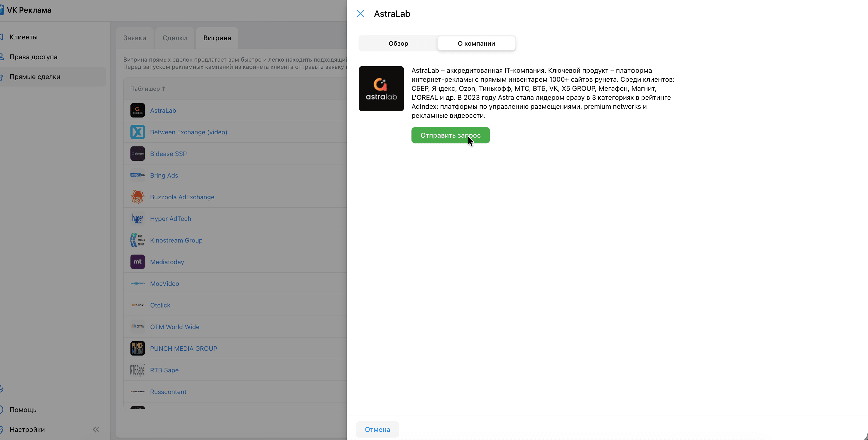Open the Otclick publisher link
The width and height of the screenshot is (868, 440).
point(160,305)
